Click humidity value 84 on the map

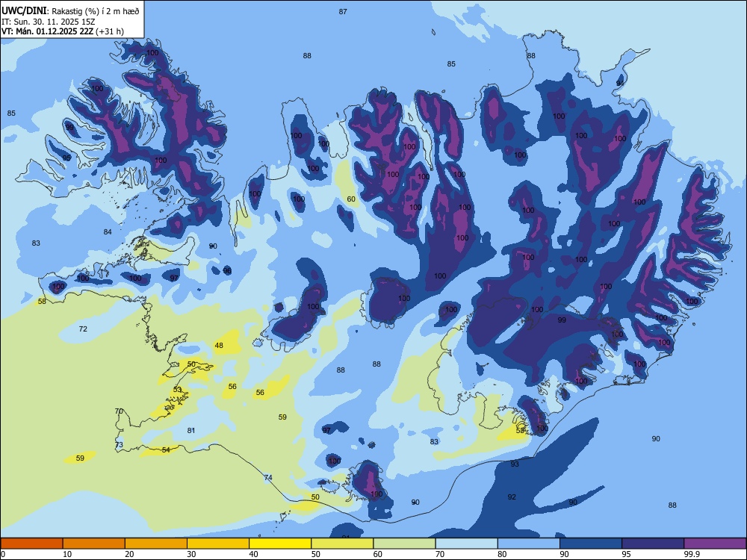(108, 232)
